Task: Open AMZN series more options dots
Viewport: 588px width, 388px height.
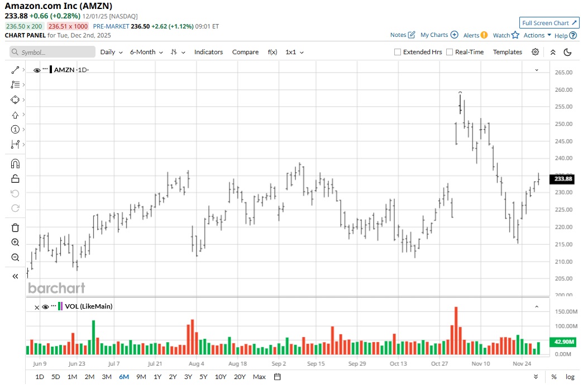Action: point(45,69)
